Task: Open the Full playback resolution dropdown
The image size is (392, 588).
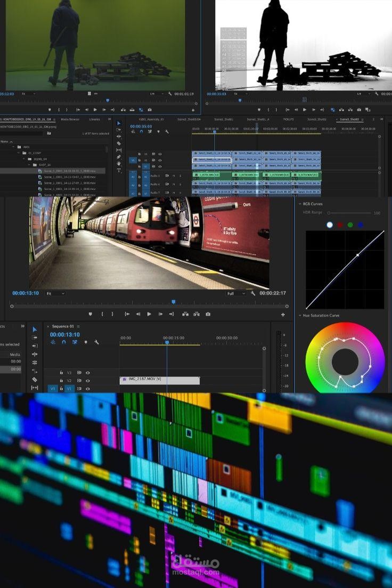Action: tap(236, 293)
